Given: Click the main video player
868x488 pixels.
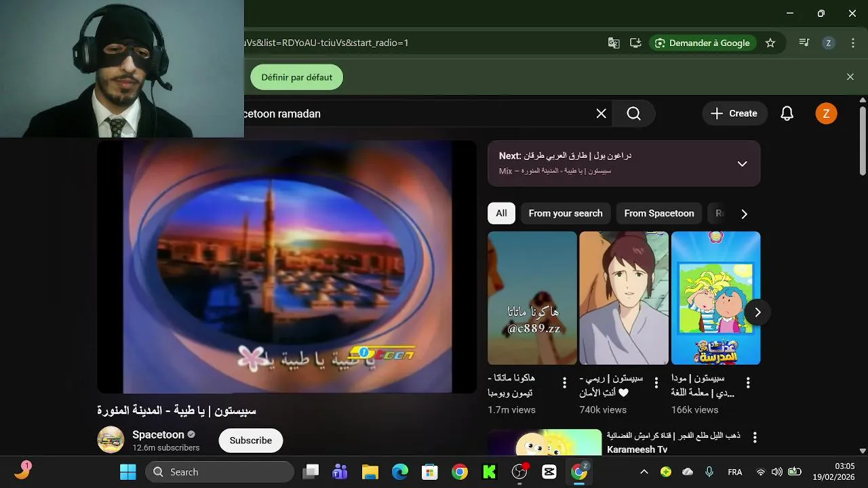Looking at the screenshot, I should (x=286, y=266).
